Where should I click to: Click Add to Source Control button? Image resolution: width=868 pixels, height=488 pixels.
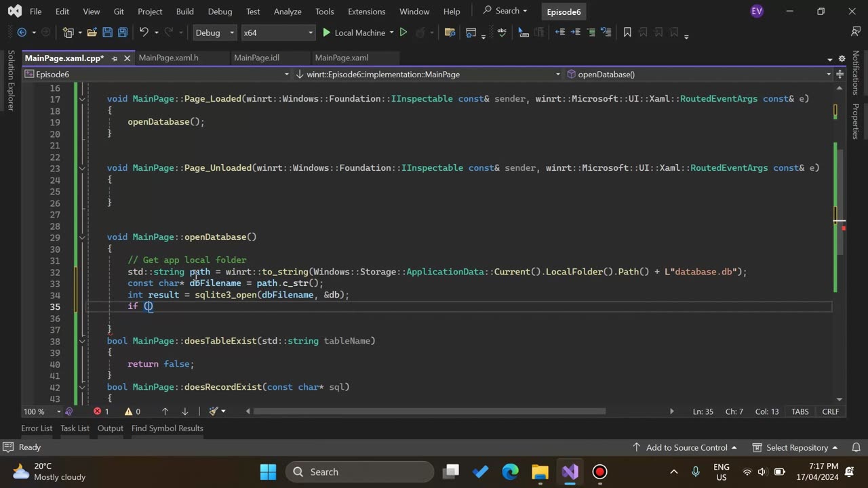[685, 447]
